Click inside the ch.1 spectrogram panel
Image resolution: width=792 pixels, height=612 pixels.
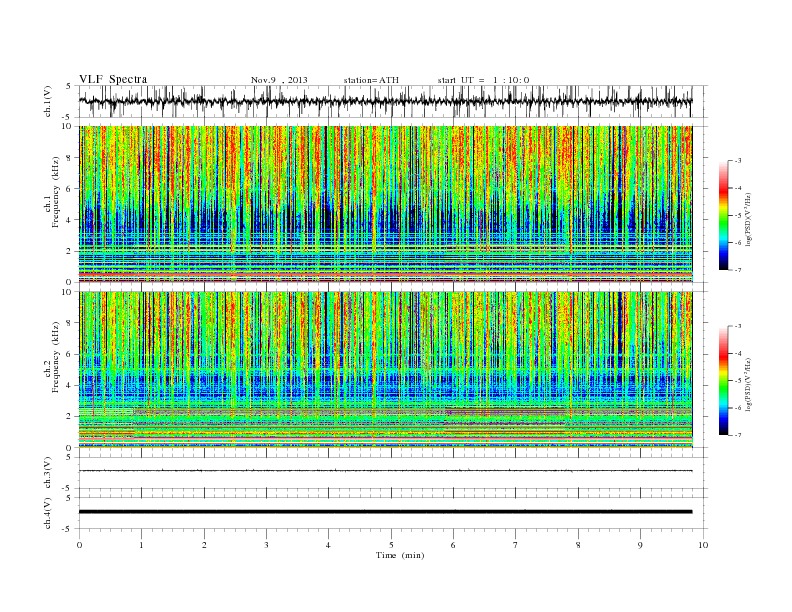coord(385,204)
